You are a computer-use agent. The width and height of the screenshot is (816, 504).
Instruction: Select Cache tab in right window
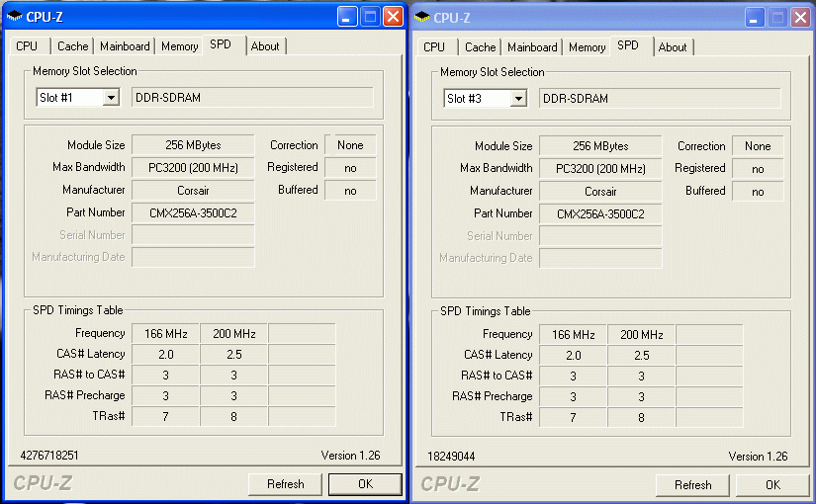[480, 47]
